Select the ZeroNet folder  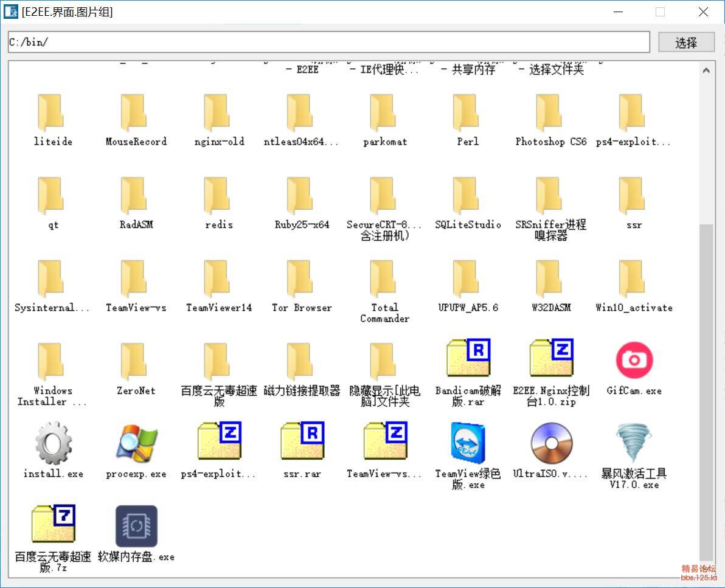[x=134, y=361]
